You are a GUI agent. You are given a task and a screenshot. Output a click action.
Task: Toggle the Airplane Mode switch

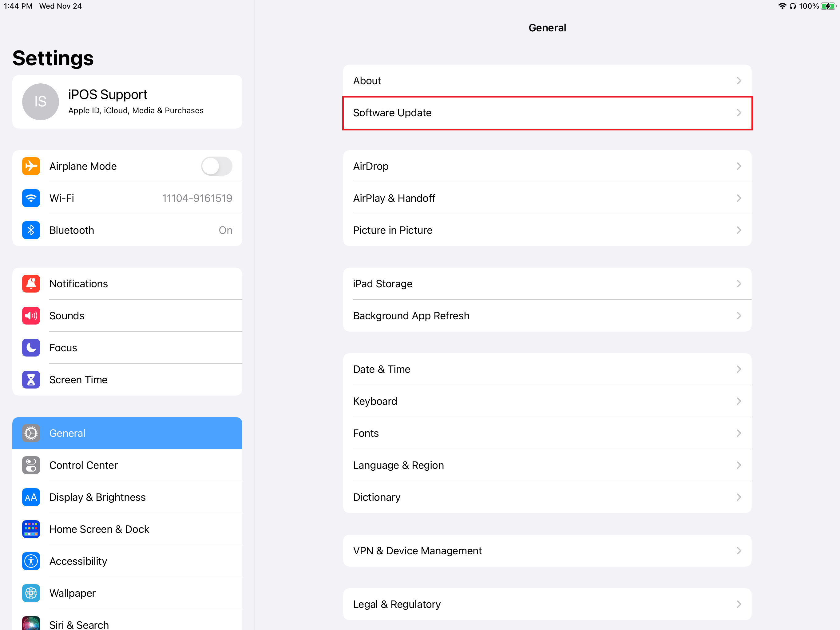click(216, 166)
